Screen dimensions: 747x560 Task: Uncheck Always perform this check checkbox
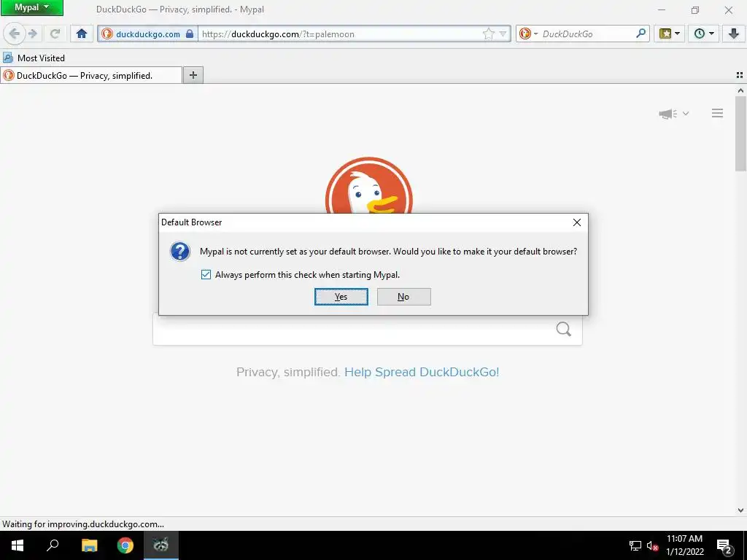[x=206, y=275]
